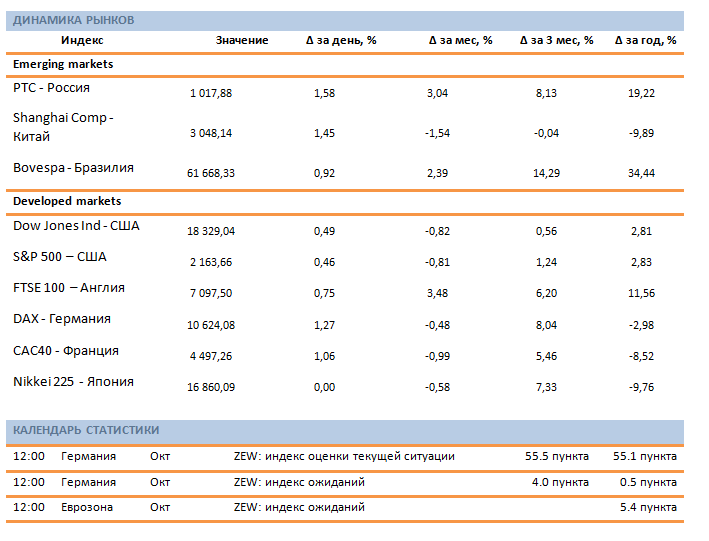
Task: Select the Индекс column header
Action: [82, 40]
